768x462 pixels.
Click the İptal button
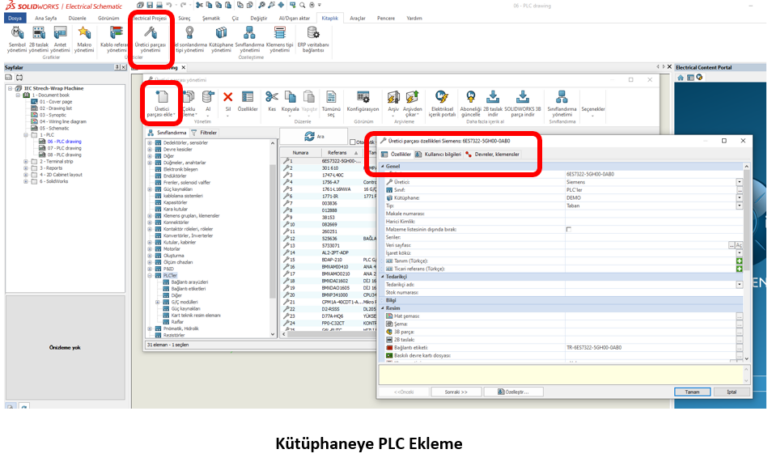tap(731, 392)
